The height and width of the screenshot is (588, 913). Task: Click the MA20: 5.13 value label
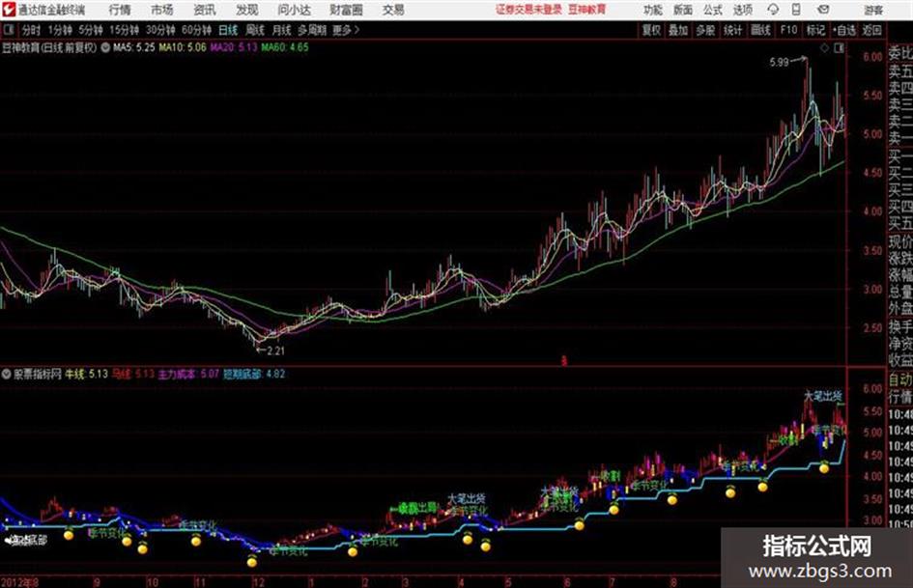point(234,47)
